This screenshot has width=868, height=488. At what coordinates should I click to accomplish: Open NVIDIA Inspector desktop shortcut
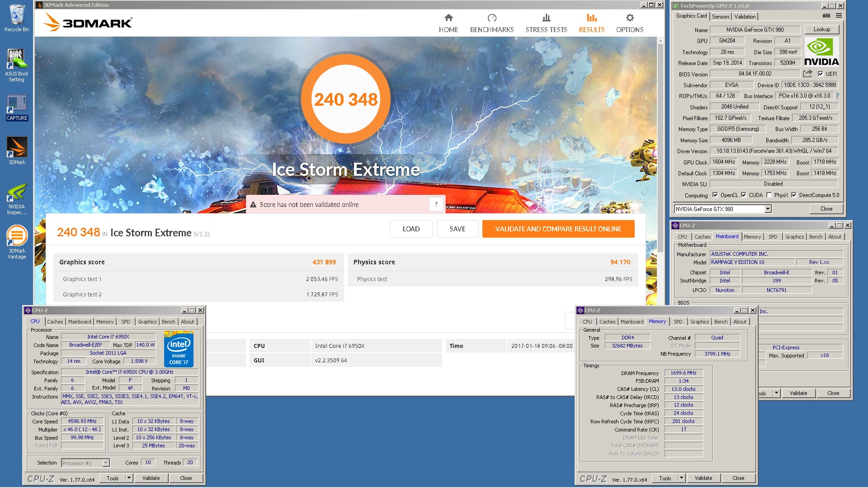coord(17,199)
